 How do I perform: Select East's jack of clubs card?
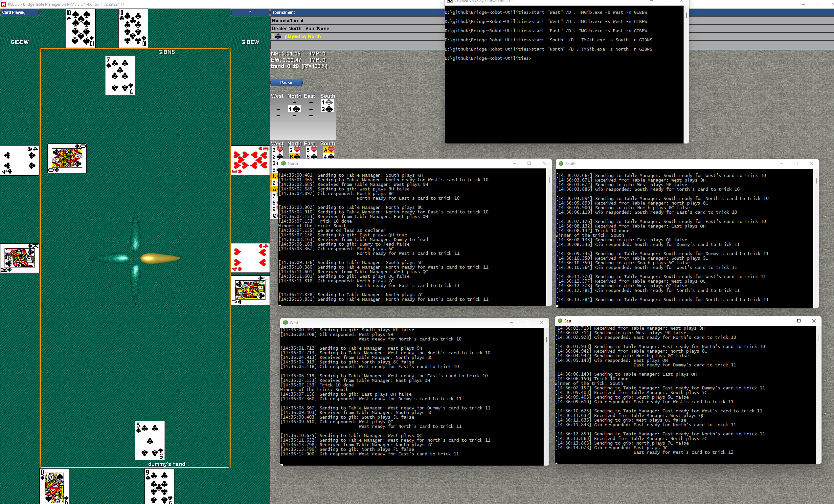[x=250, y=290]
